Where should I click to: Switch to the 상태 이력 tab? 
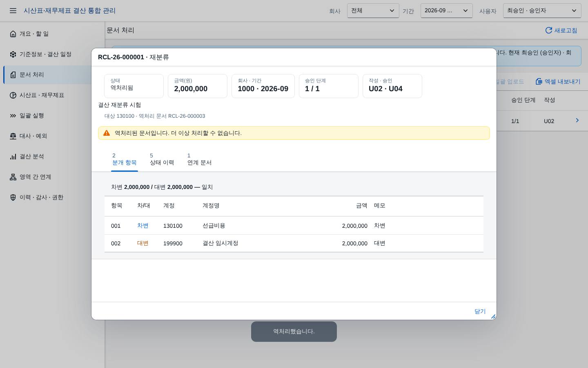(x=162, y=159)
